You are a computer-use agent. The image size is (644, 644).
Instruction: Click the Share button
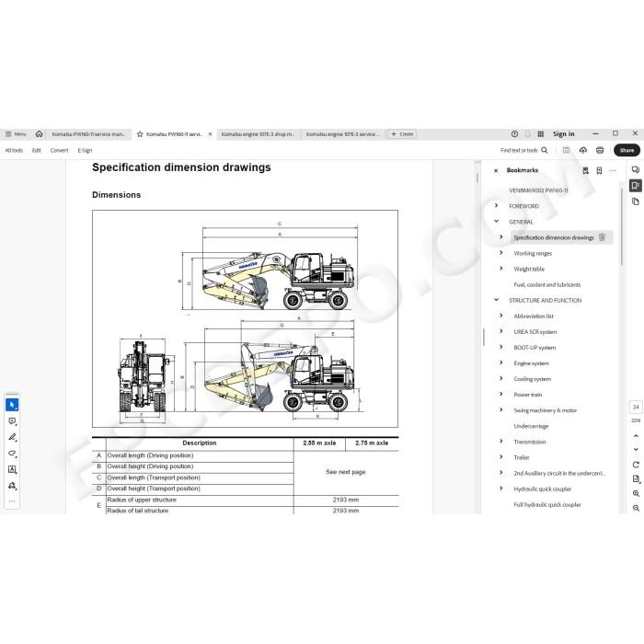627,150
